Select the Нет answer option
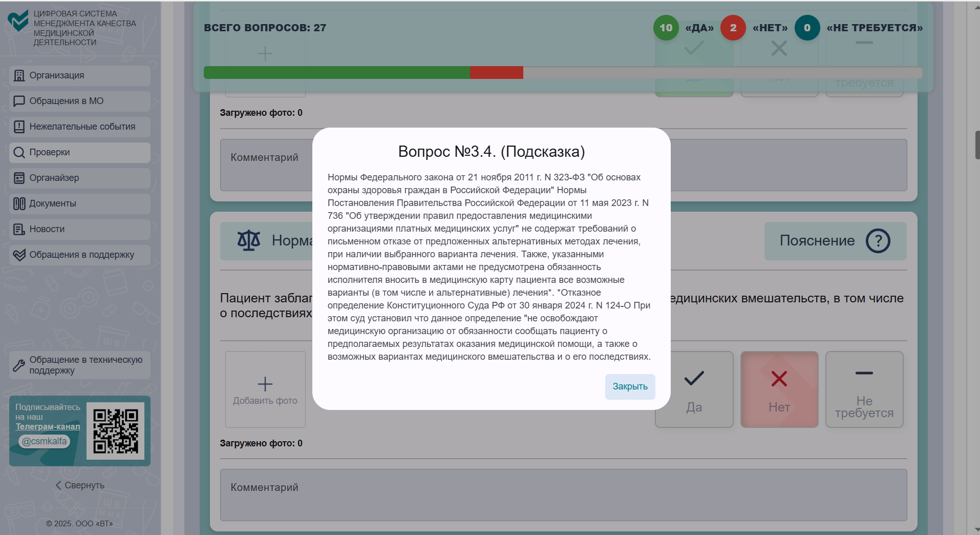 coord(779,389)
